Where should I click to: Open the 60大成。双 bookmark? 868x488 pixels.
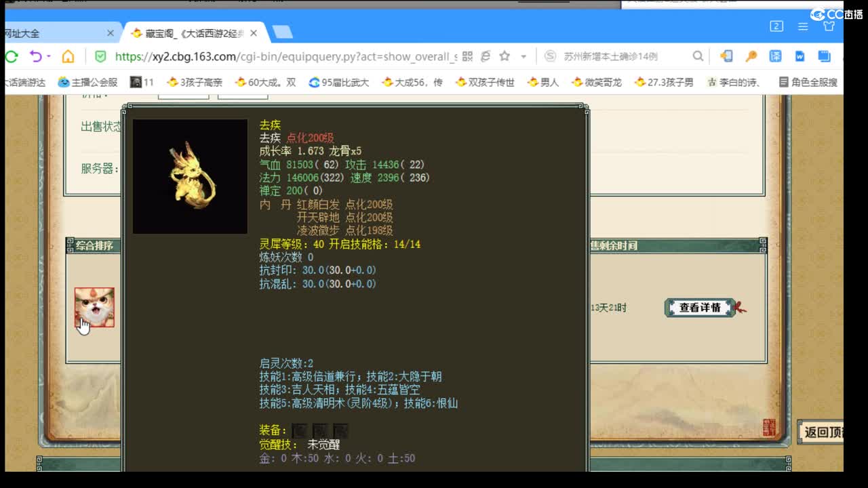click(266, 82)
